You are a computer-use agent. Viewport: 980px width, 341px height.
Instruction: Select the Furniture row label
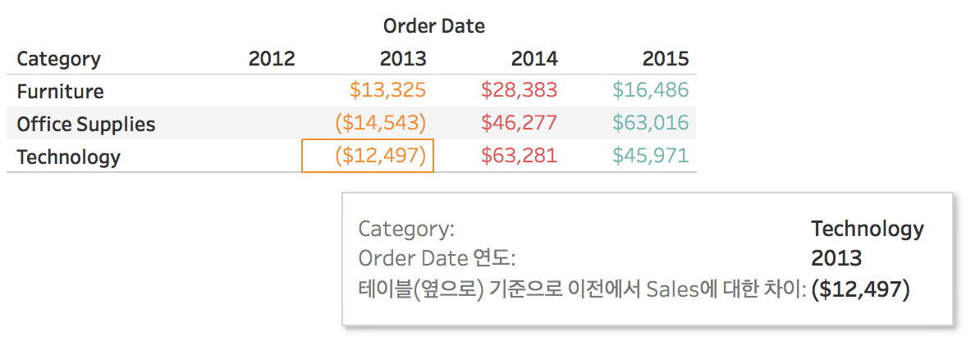click(x=60, y=91)
